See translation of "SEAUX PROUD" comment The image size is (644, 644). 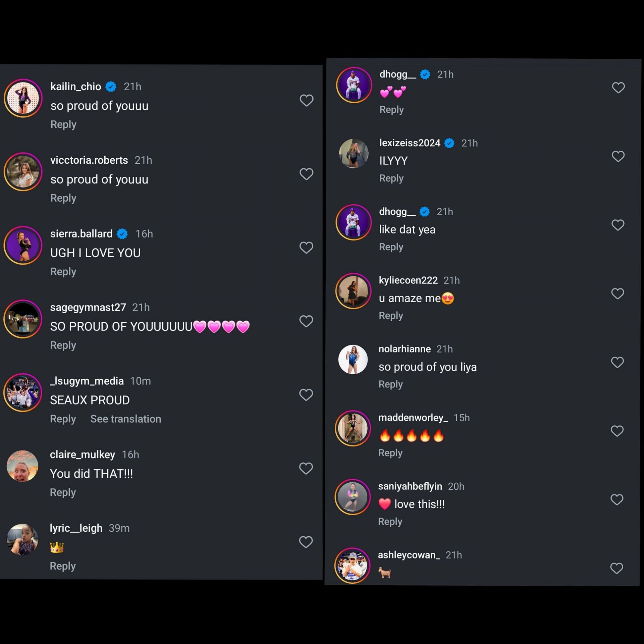click(x=126, y=419)
